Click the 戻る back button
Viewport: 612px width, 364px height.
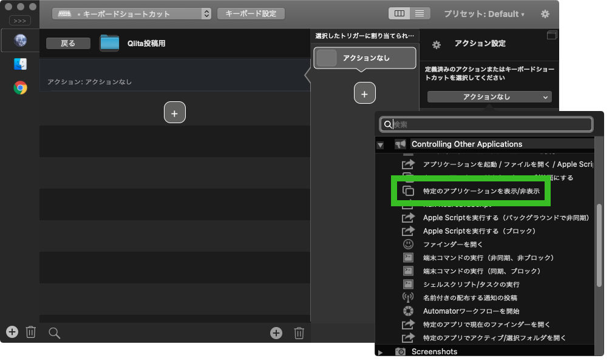(x=67, y=44)
